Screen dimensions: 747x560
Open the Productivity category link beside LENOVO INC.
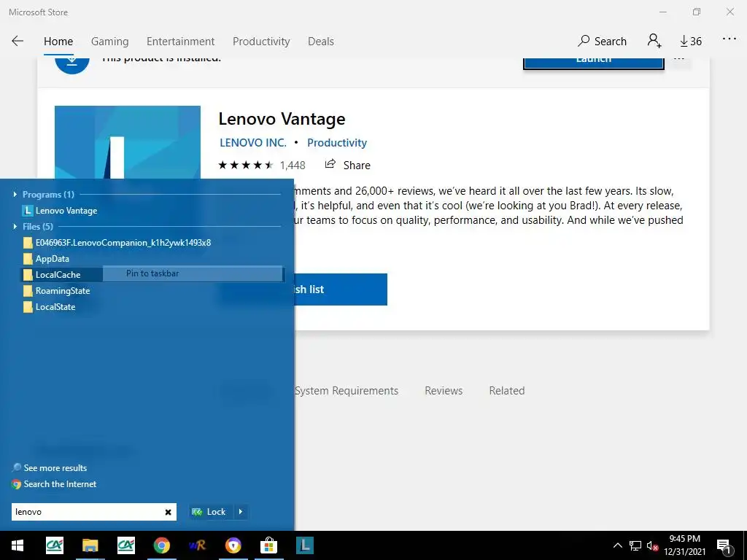pyautogui.click(x=337, y=143)
